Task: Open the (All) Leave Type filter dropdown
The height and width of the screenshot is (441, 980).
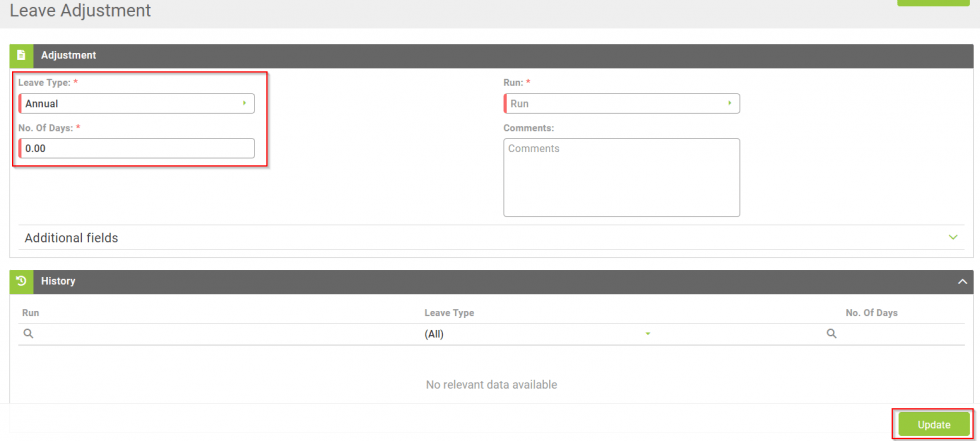Action: pos(538,334)
